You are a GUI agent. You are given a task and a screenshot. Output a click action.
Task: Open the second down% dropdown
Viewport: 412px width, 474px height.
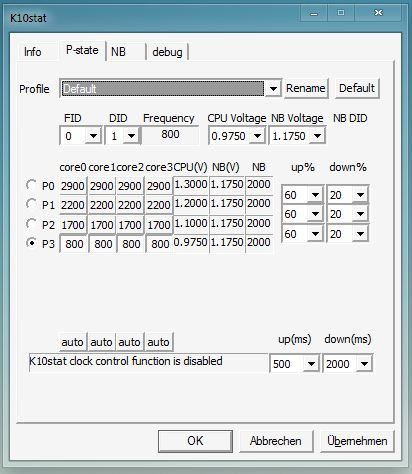point(360,213)
